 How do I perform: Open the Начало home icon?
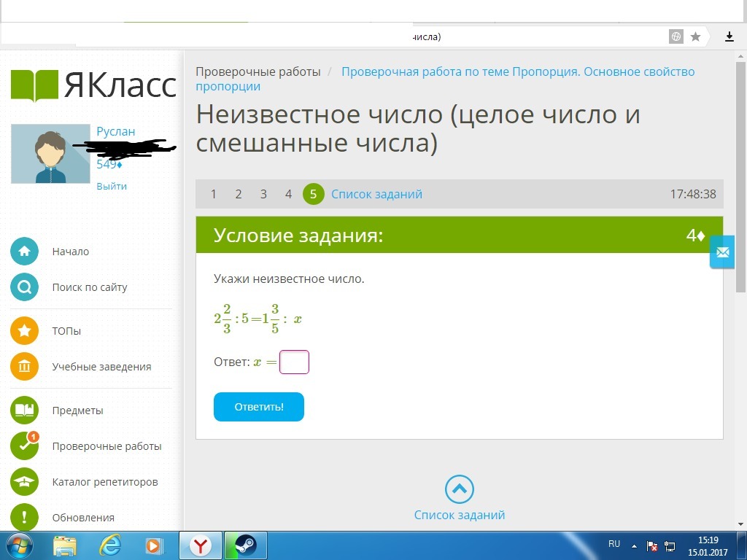(x=24, y=251)
